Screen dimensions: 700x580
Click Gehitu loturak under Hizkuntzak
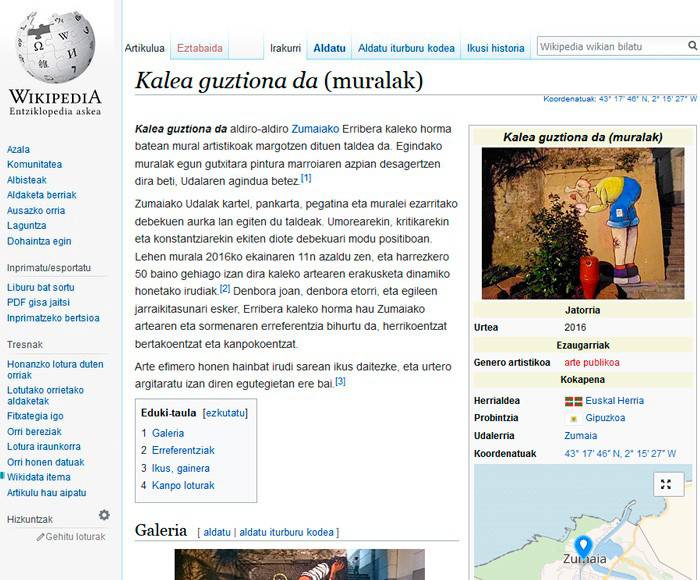coord(75,537)
